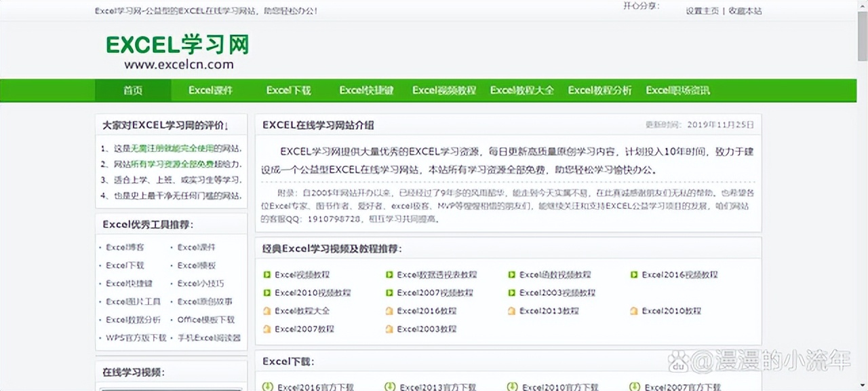868x391 pixels.
Task: Open the 手机Excel阅读器 sidebar link
Action: tap(209, 337)
